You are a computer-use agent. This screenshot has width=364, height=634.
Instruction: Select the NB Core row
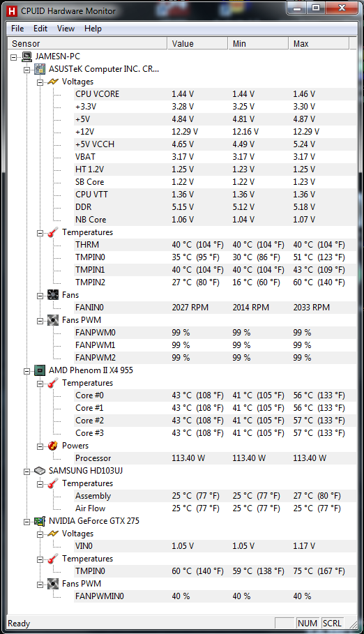coord(215,220)
